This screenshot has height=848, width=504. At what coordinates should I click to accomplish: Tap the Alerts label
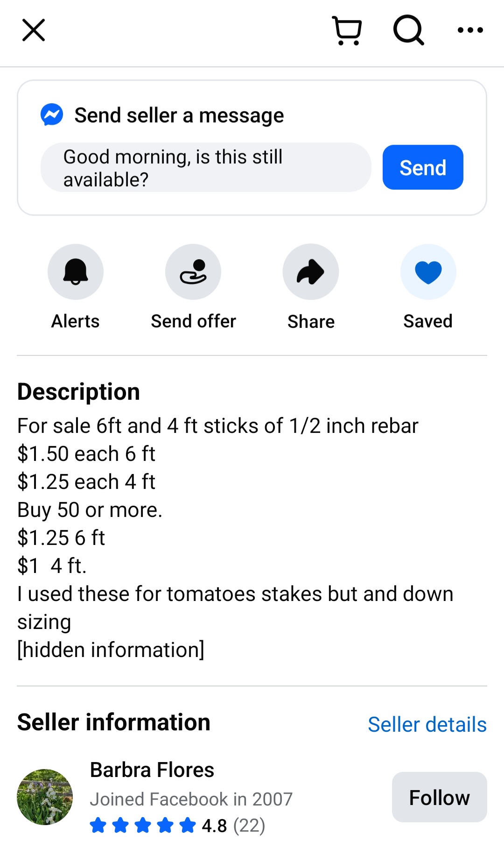click(76, 321)
